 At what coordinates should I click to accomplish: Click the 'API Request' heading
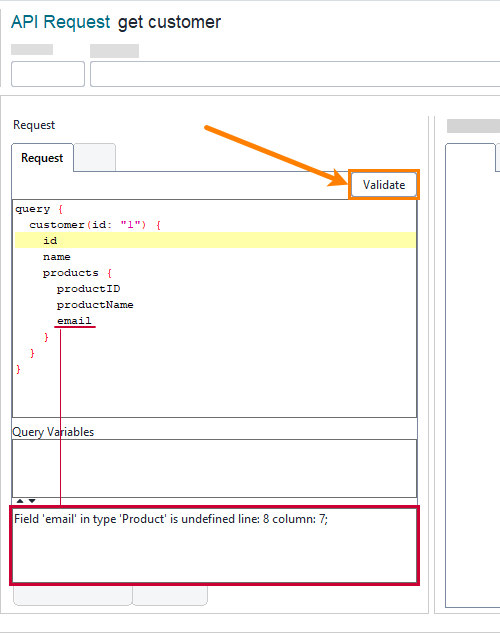tap(61, 22)
